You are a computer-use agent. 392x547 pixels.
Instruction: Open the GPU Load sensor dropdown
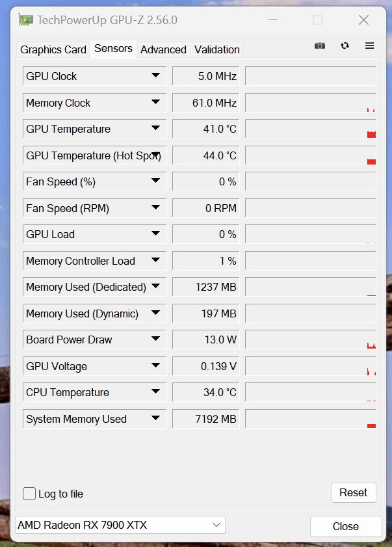(155, 233)
